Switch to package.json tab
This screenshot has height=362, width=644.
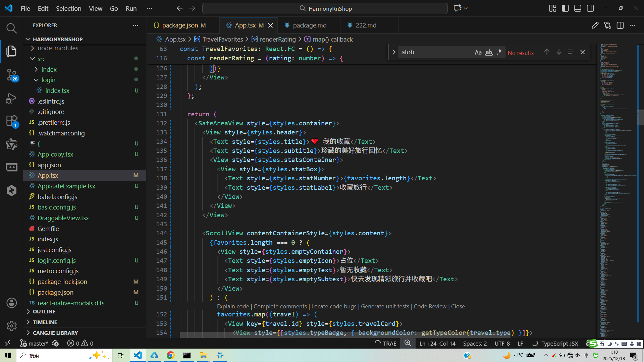[x=180, y=25]
